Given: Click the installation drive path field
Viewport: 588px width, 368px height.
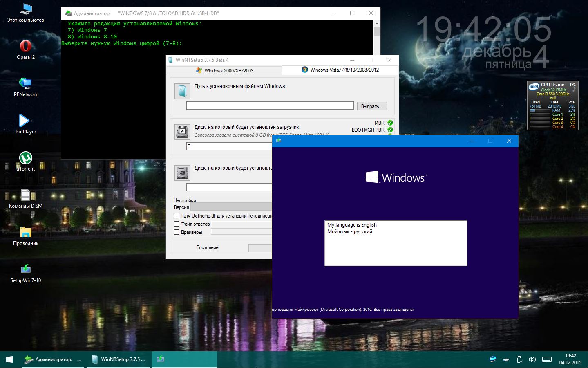Looking at the screenshot, I should pyautogui.click(x=229, y=187).
